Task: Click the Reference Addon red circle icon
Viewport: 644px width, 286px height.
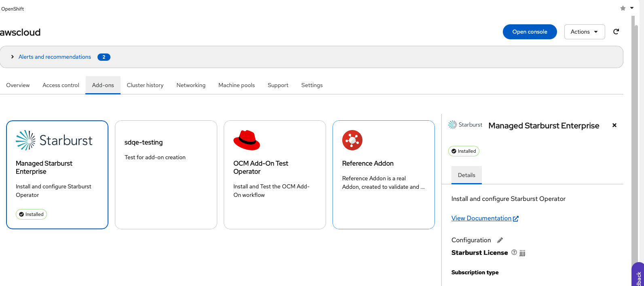Action: [x=352, y=140]
